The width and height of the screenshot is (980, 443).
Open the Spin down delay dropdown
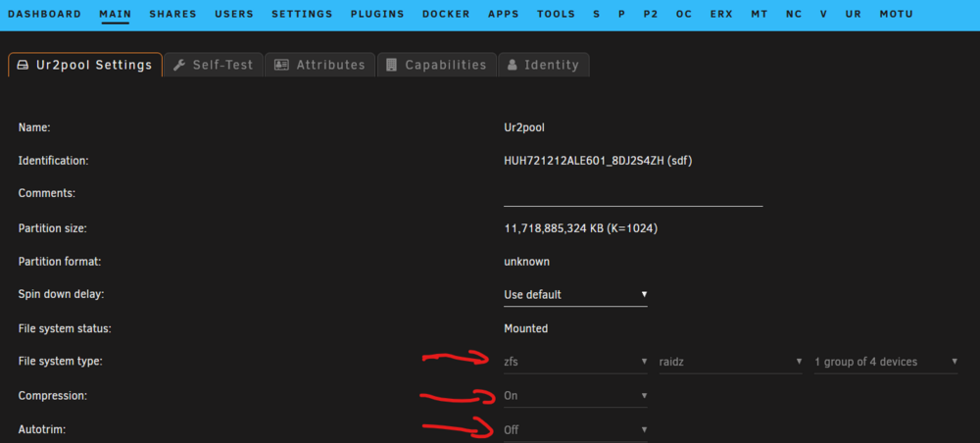tap(575, 294)
